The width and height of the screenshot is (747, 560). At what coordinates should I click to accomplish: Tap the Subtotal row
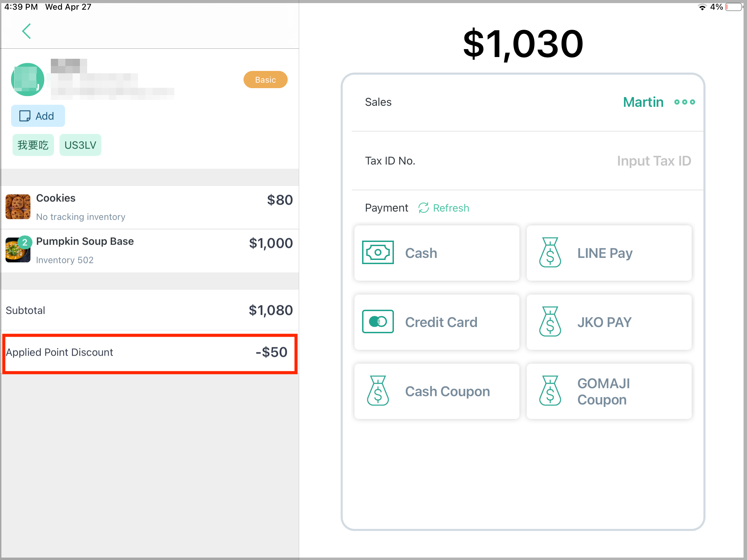(x=150, y=310)
